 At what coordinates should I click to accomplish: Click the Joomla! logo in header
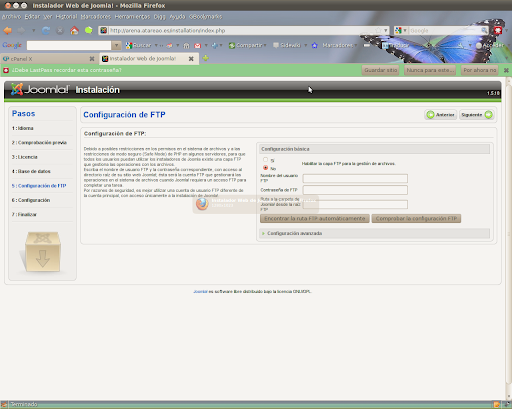40,89
